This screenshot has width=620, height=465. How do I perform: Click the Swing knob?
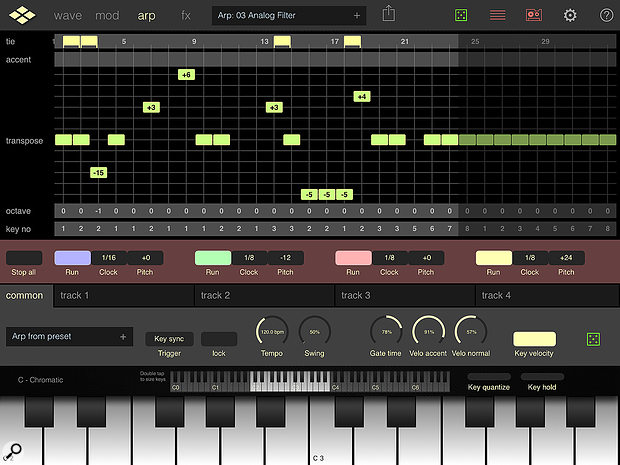coord(314,332)
